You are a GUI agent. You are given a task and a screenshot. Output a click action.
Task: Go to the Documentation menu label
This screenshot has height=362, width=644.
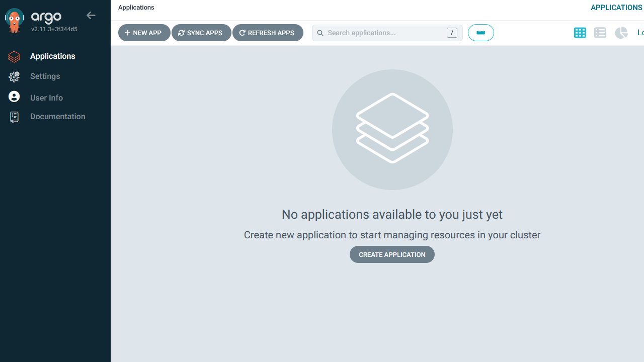pos(57,117)
